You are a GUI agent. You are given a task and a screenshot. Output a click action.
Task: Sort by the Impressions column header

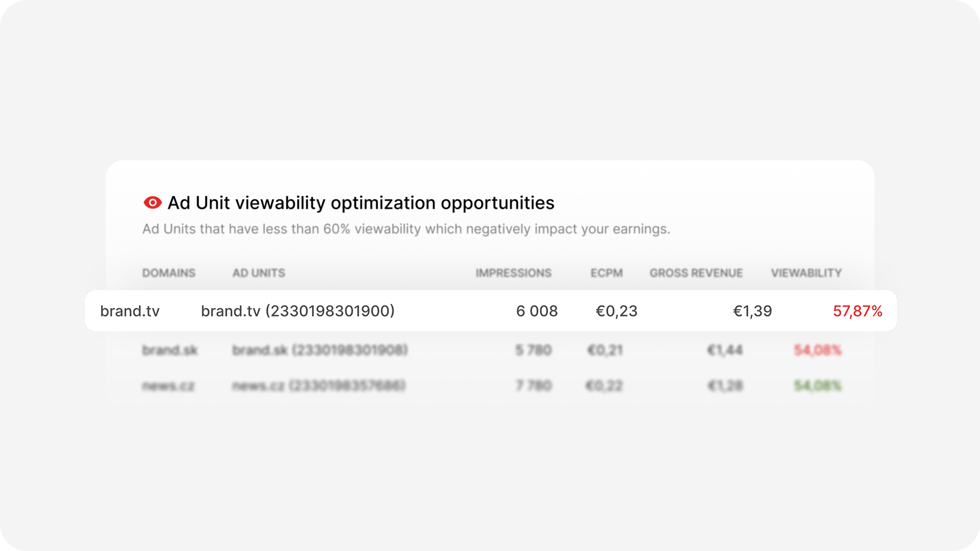click(x=513, y=273)
